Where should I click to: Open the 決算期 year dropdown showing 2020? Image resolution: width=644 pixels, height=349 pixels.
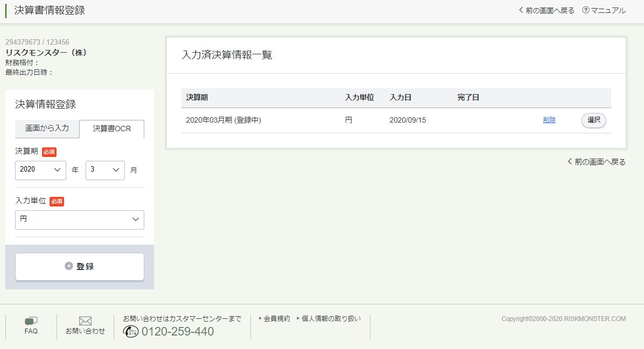(x=40, y=169)
